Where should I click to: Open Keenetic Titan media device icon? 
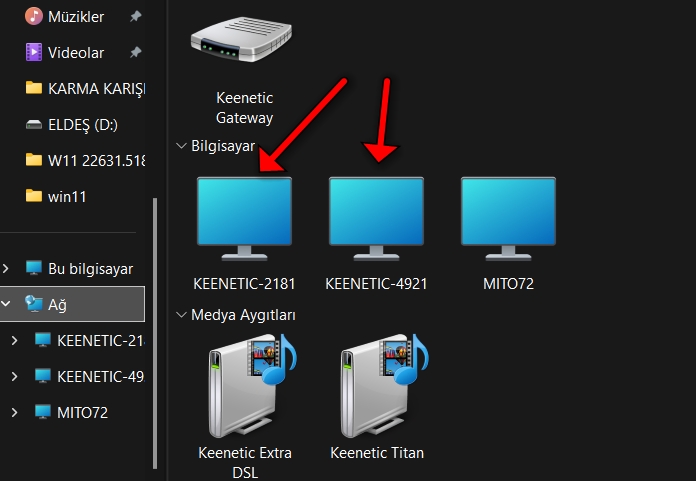[x=376, y=387]
